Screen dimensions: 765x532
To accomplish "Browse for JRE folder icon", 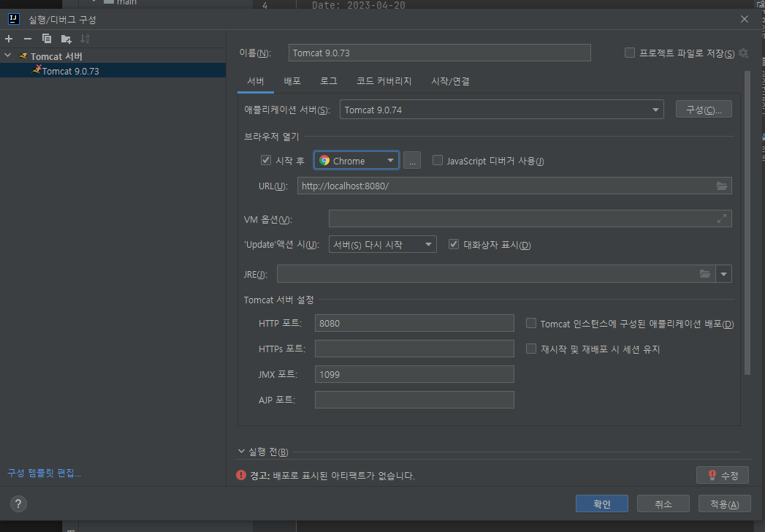I will coord(705,274).
